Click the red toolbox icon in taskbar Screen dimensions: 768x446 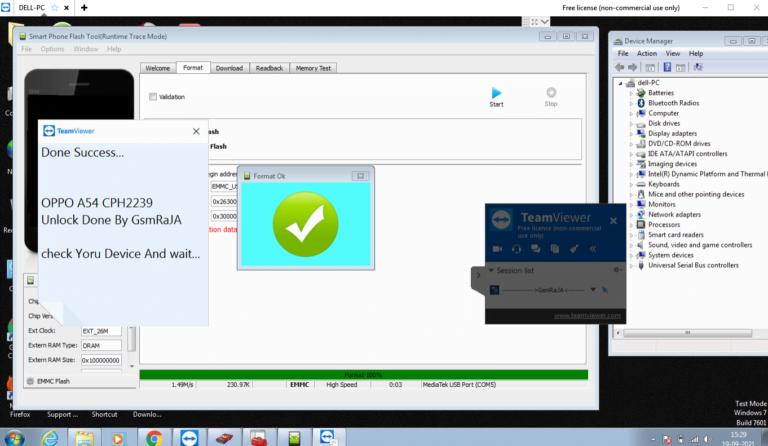pyautogui.click(x=258, y=438)
